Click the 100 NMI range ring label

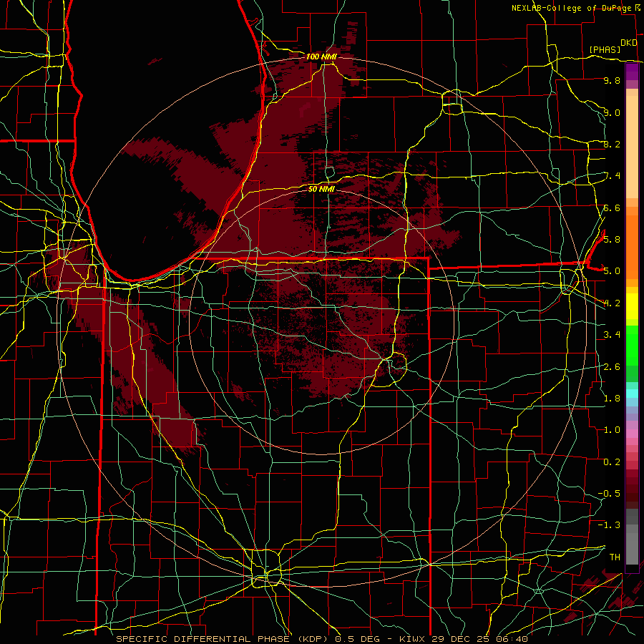(x=321, y=57)
